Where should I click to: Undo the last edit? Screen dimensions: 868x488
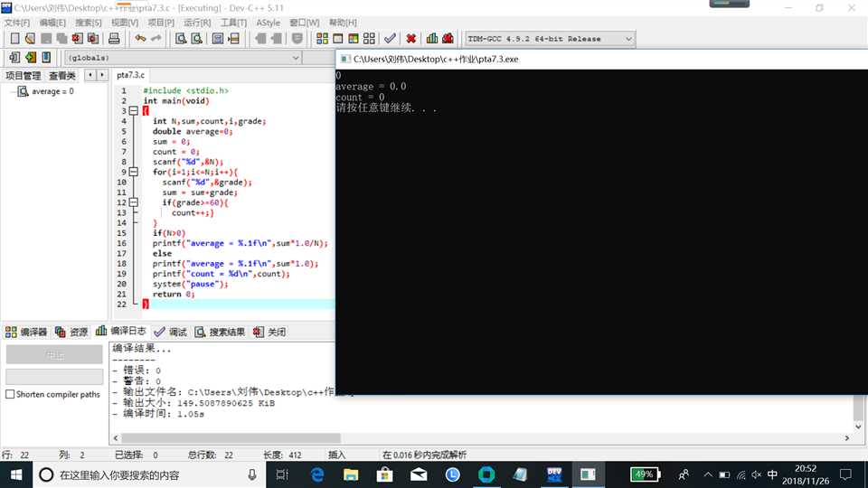click(141, 38)
